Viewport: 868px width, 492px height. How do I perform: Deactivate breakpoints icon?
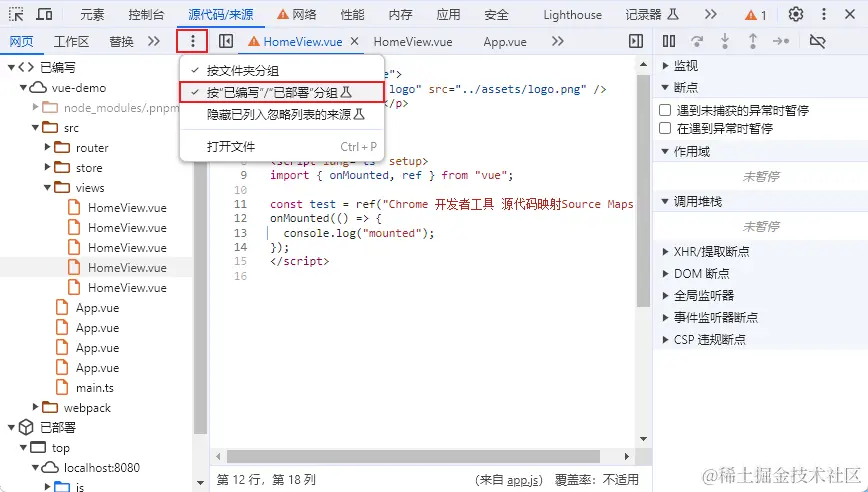(817, 42)
